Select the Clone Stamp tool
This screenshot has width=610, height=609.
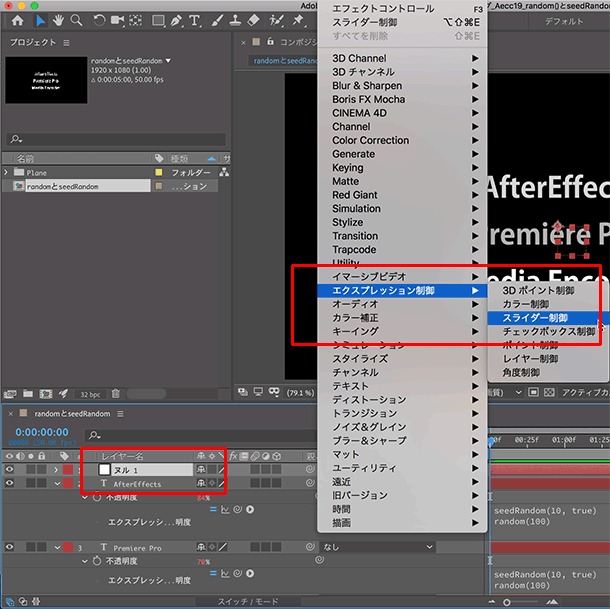[235, 20]
